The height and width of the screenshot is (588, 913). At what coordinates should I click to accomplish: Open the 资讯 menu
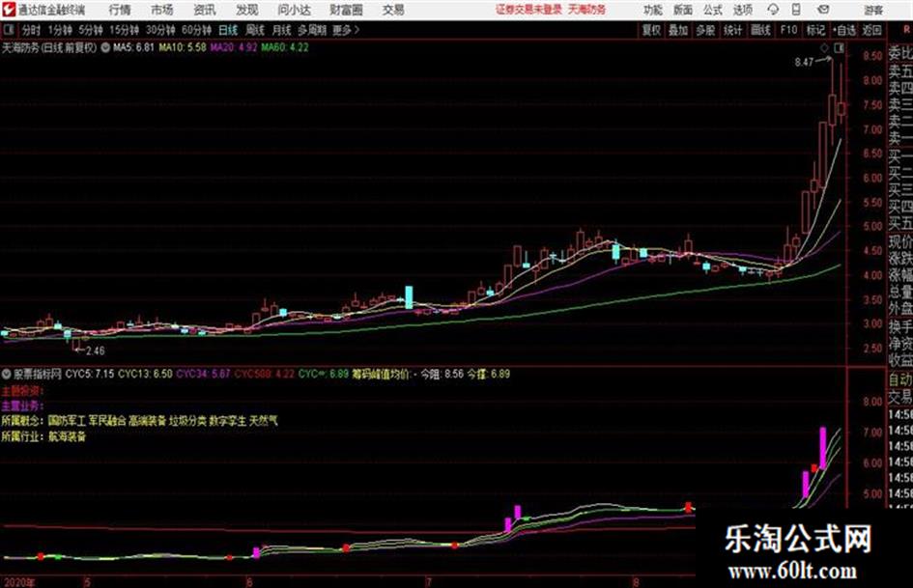point(205,10)
